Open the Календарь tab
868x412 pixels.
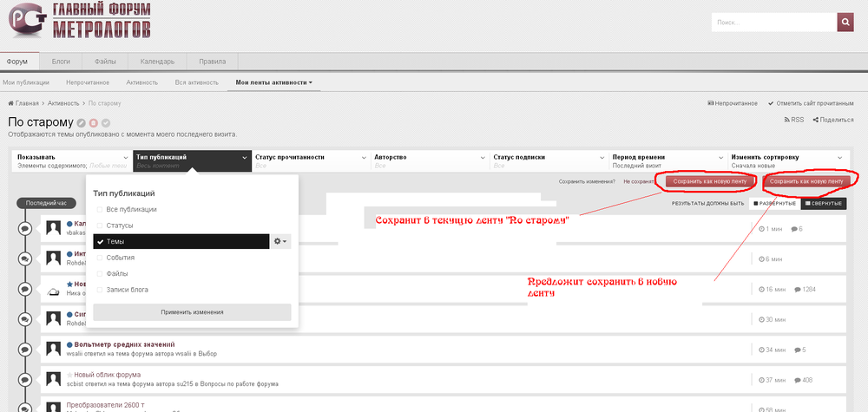(159, 62)
